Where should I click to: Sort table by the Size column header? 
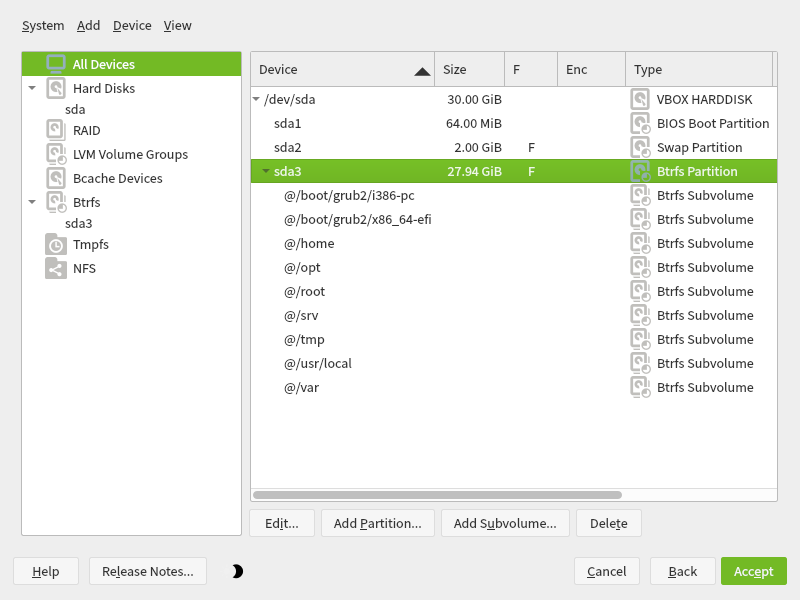[x=468, y=70]
